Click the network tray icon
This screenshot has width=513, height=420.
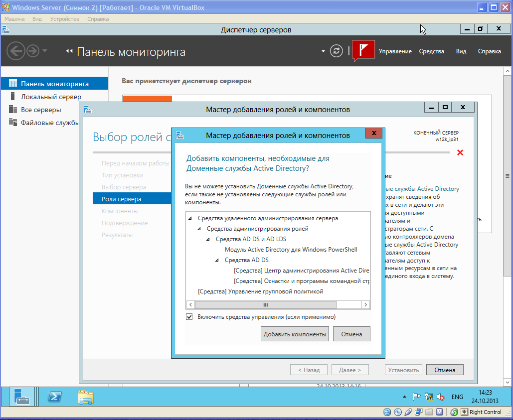coord(429,397)
